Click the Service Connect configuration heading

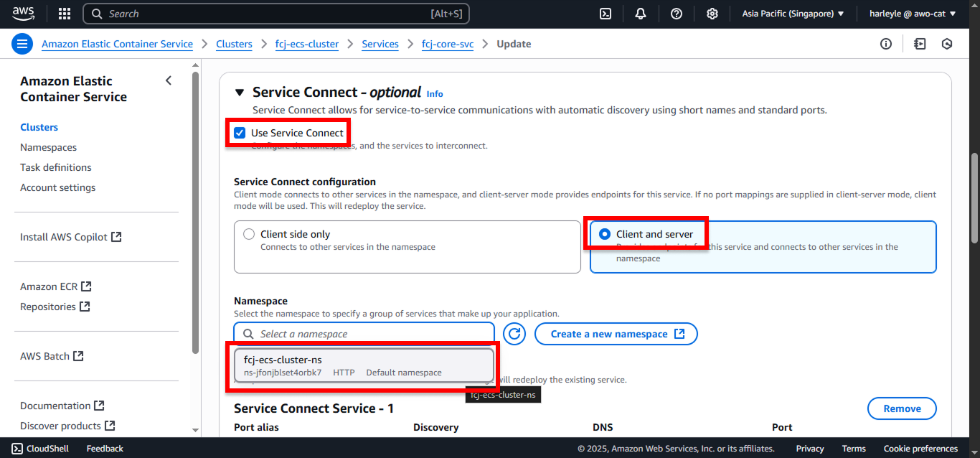coord(305,182)
